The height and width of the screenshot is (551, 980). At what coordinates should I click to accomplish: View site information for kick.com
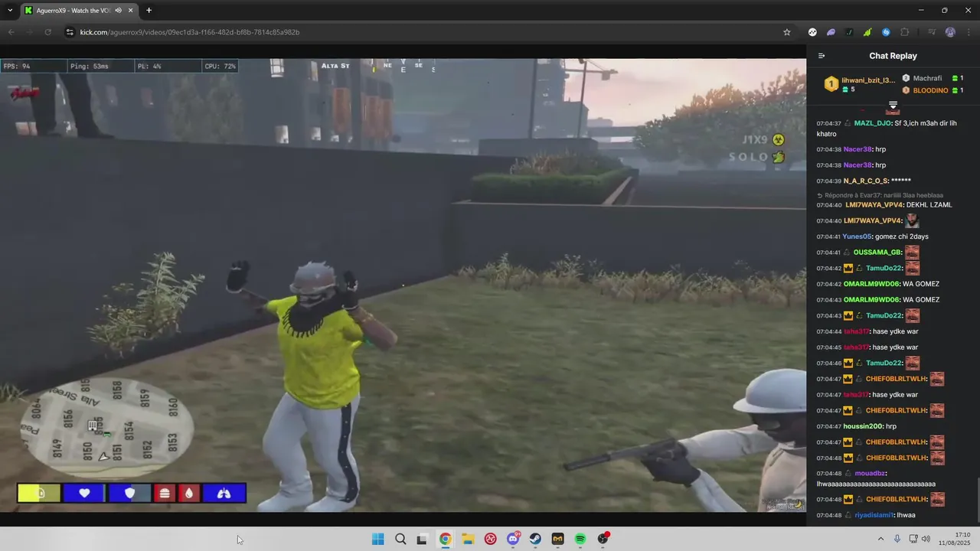pos(70,32)
